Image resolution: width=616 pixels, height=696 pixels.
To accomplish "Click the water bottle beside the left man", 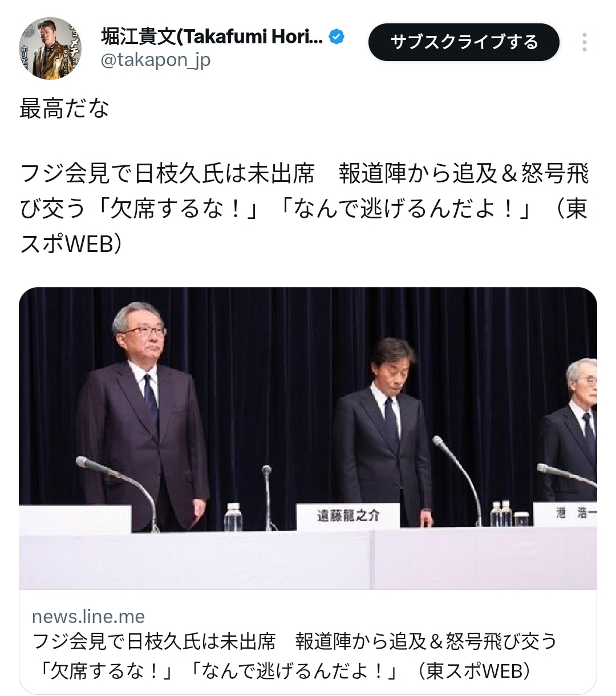I will (x=233, y=517).
